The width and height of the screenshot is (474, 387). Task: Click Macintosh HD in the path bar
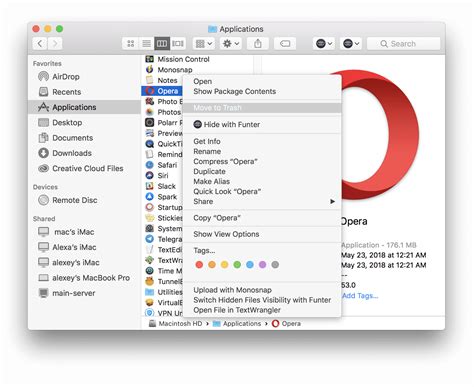(x=176, y=323)
